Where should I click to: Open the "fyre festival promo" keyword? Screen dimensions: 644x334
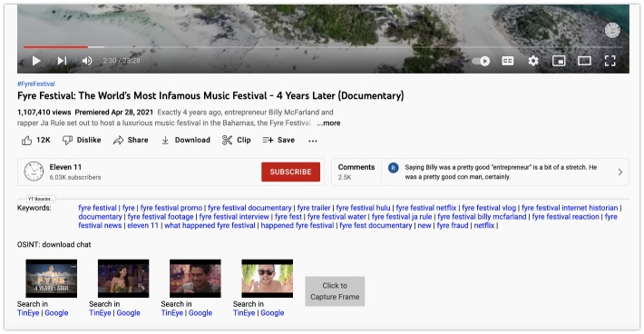[171, 208]
